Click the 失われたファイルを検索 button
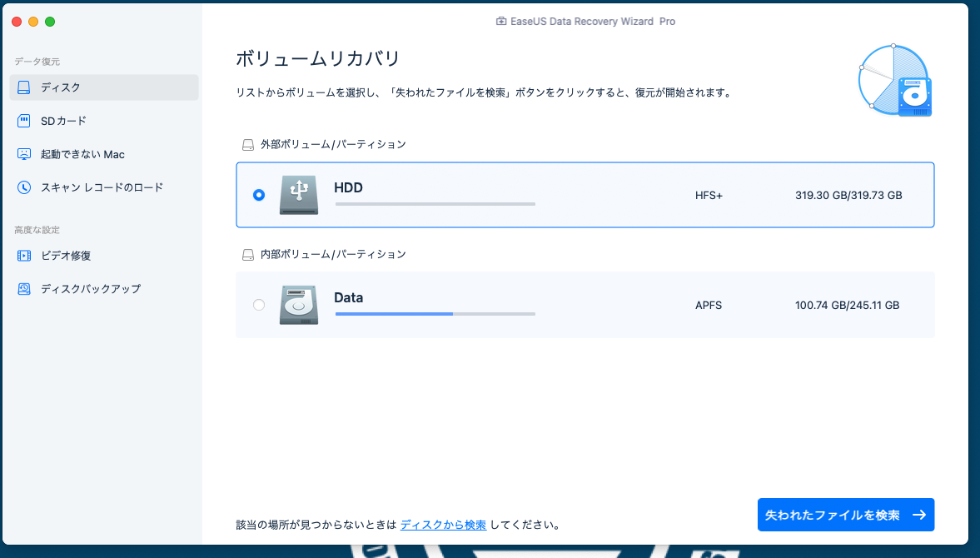Image resolution: width=980 pixels, height=558 pixels. 845,514
